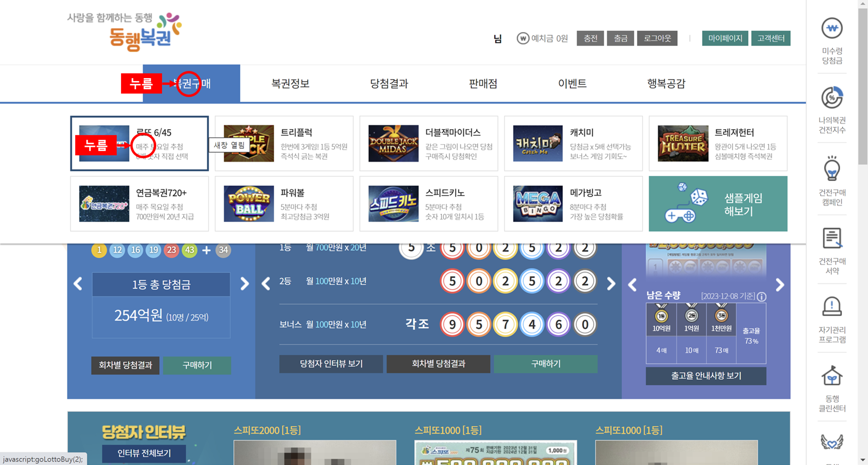Click the 출금 button

[x=620, y=38]
